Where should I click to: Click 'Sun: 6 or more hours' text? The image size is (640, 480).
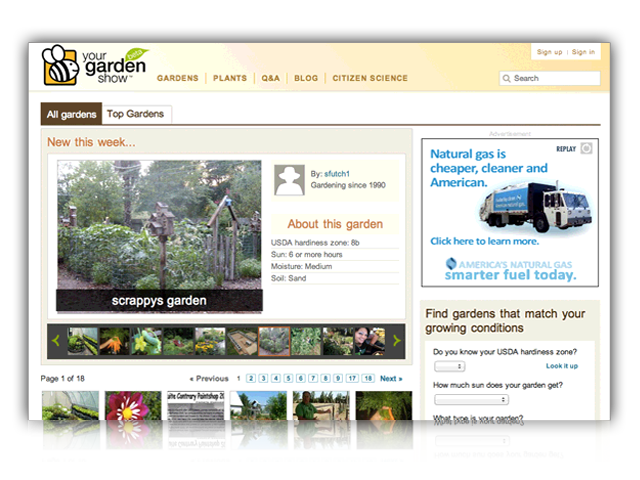[x=307, y=255]
